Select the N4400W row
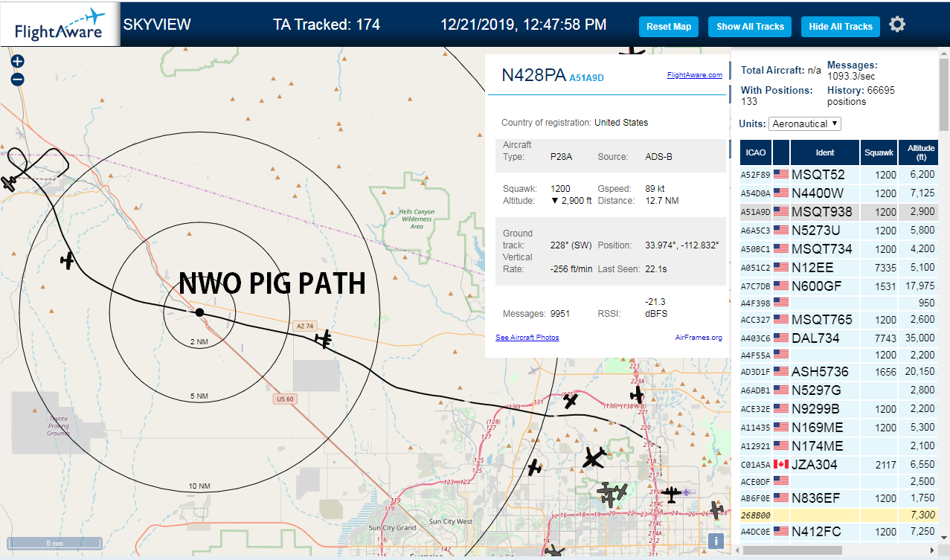The image size is (950, 560). point(839,193)
